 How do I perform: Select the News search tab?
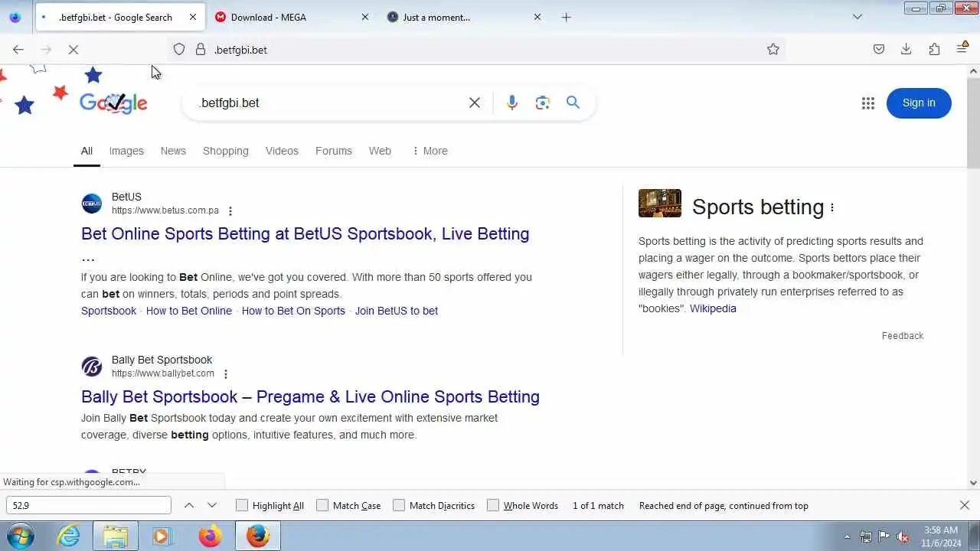(x=173, y=151)
